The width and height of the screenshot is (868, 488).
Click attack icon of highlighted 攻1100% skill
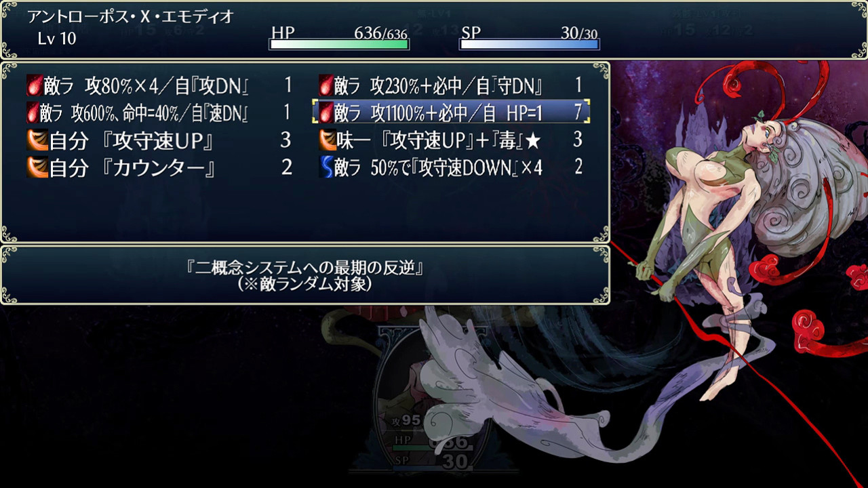click(x=326, y=112)
